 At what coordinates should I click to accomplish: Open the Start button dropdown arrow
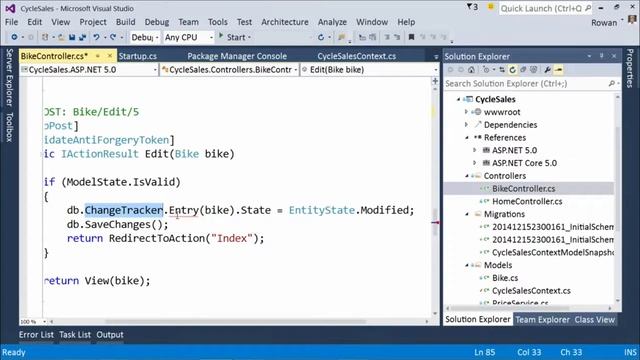[x=249, y=38]
